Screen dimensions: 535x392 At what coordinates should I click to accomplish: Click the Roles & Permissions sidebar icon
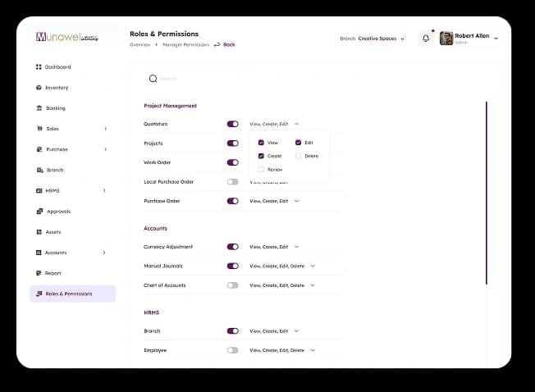pos(39,294)
